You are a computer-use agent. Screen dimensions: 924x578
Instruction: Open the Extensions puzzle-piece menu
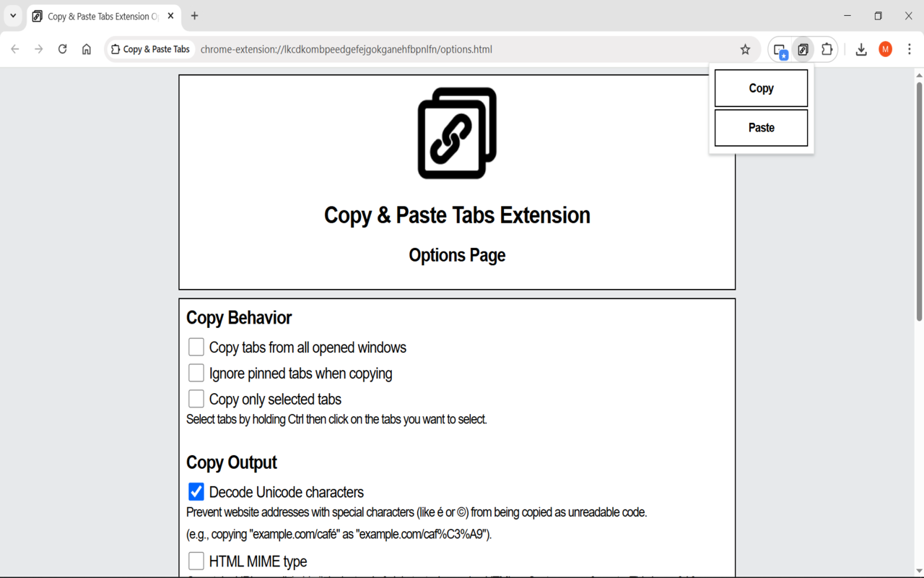827,49
